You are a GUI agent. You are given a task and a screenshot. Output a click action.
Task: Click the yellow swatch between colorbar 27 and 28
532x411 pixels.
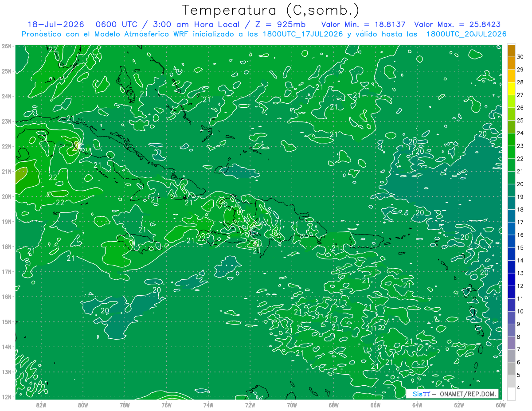(x=511, y=89)
